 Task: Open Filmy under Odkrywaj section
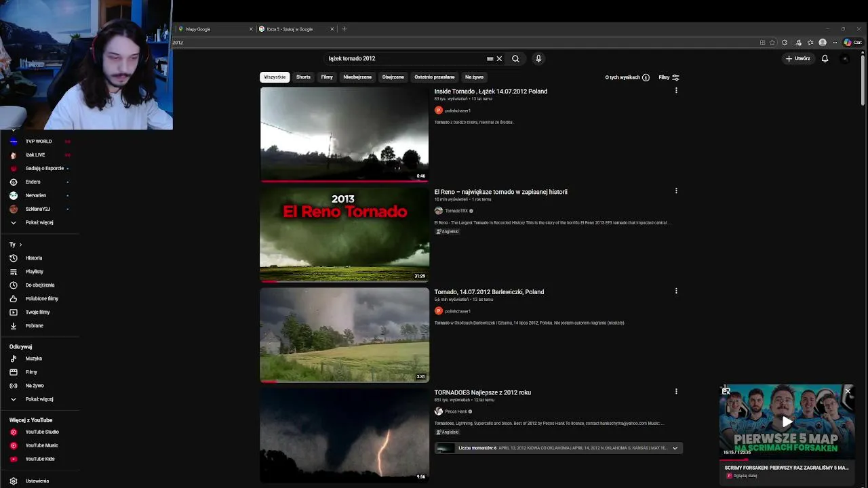31,372
